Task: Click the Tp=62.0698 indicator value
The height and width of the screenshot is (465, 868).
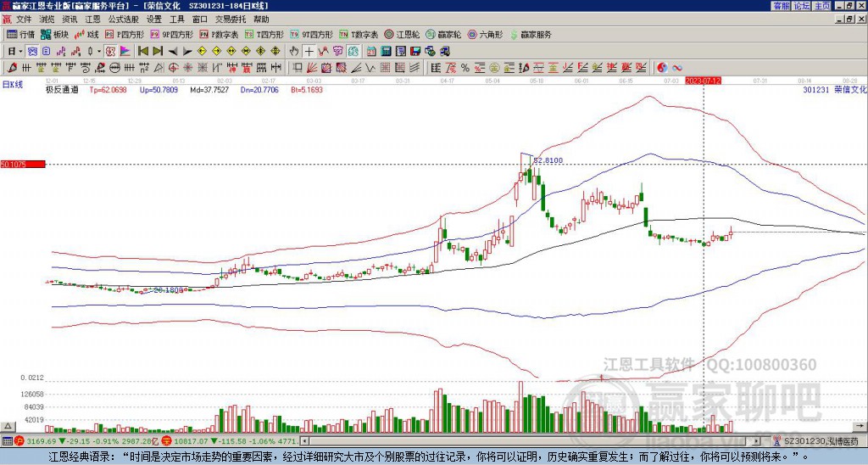Action: [108, 89]
